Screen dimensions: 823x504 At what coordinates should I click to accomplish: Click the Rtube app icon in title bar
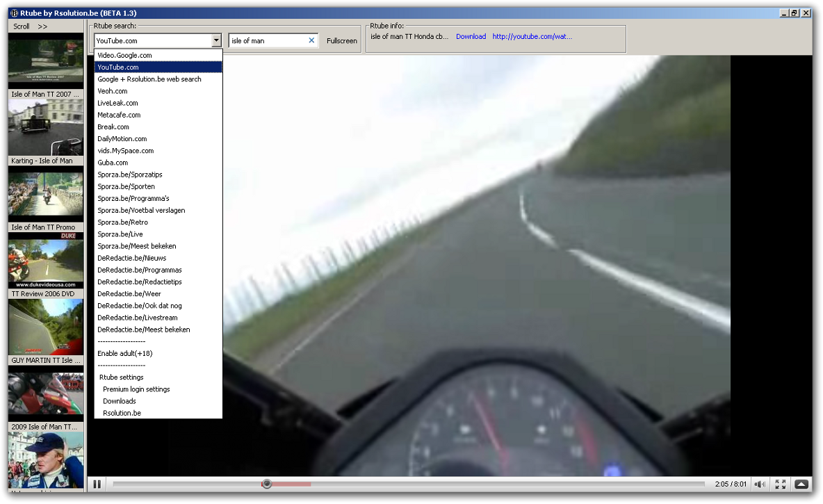pyautogui.click(x=14, y=13)
